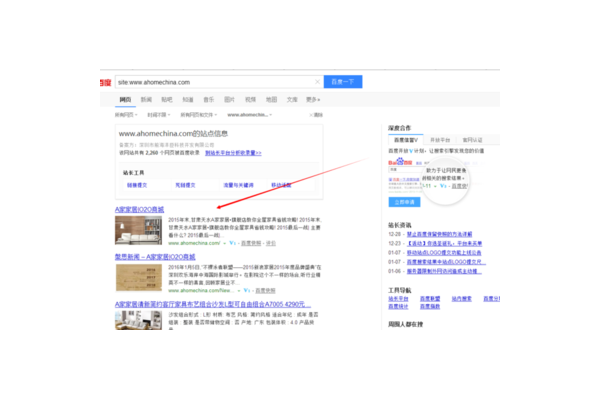
Task: Open the 链接提交 webmaster tool link
Action: pyautogui.click(x=136, y=185)
